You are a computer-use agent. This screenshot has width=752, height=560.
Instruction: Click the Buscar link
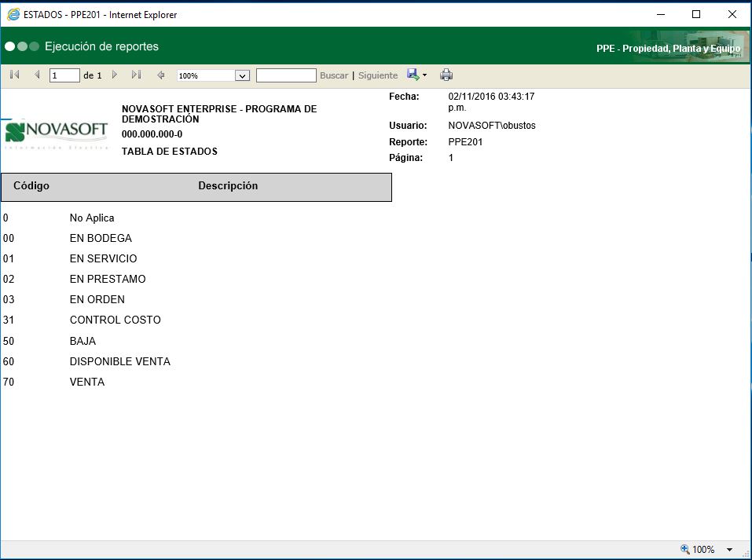point(334,75)
